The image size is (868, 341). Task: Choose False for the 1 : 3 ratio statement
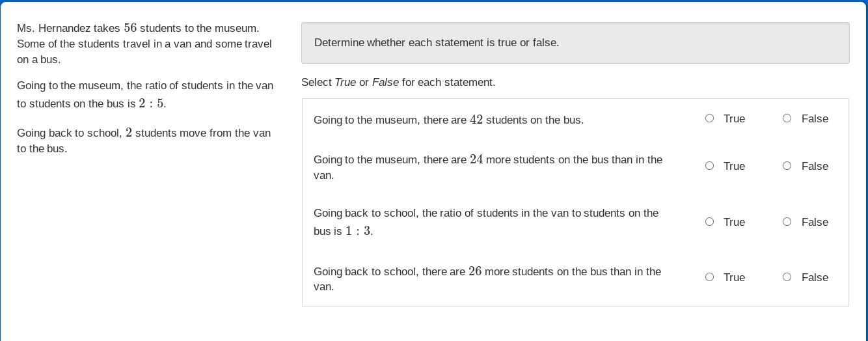(787, 222)
